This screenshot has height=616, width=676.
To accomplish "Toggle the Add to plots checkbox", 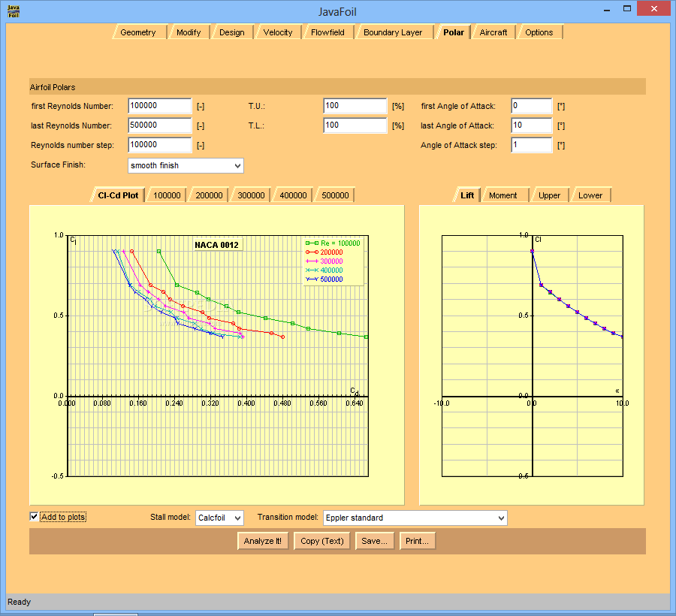I will tap(34, 516).
